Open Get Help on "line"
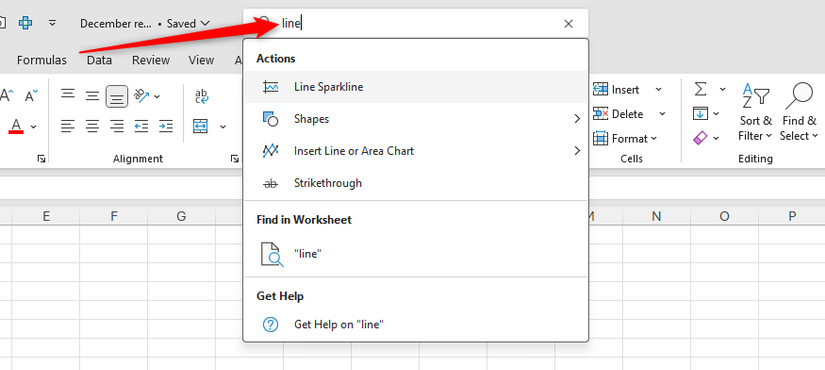This screenshot has width=825, height=370. pyautogui.click(x=415, y=324)
